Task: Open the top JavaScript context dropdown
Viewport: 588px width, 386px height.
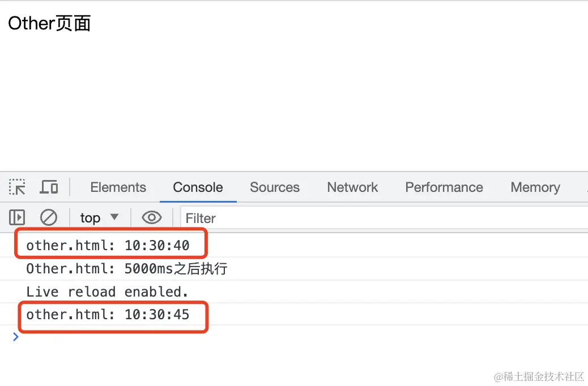Action: pos(99,217)
